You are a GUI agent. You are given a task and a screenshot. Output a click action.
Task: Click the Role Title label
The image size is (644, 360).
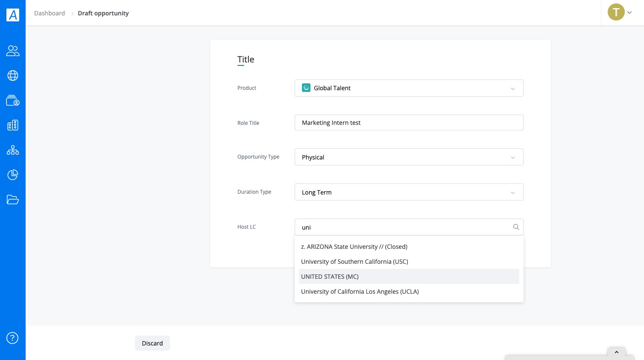point(248,123)
